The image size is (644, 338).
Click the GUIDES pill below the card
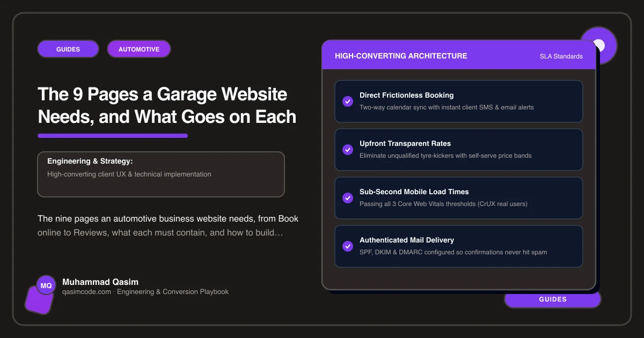coord(553,299)
